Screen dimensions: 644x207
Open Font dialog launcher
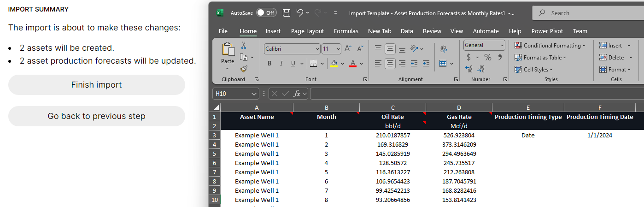coord(365,79)
